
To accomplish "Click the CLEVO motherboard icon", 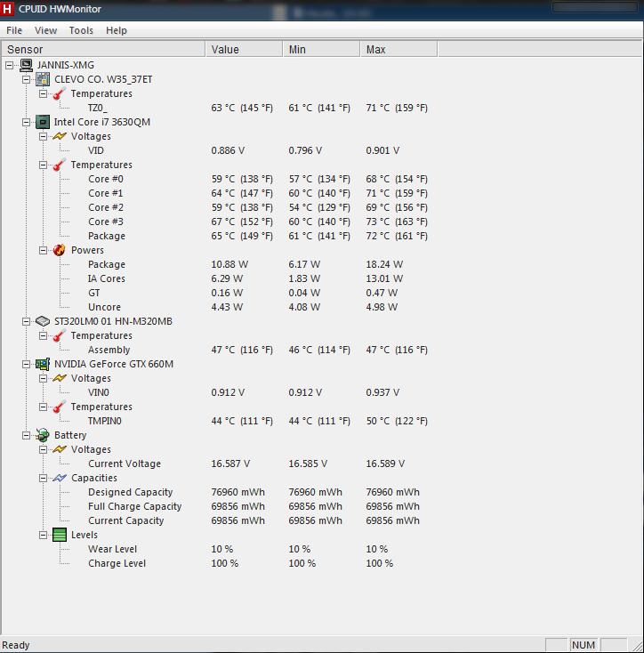I will click(x=43, y=79).
